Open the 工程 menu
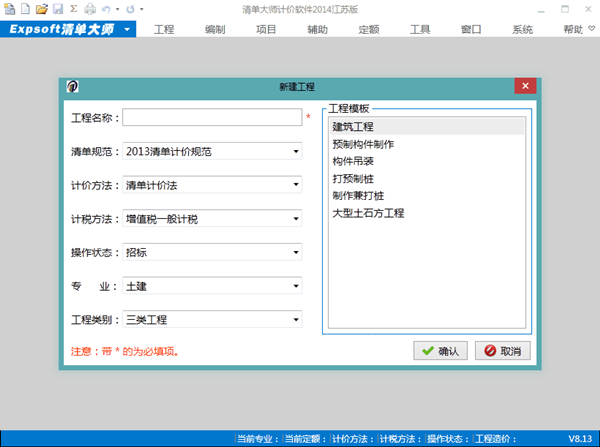600x447 pixels. (164, 30)
